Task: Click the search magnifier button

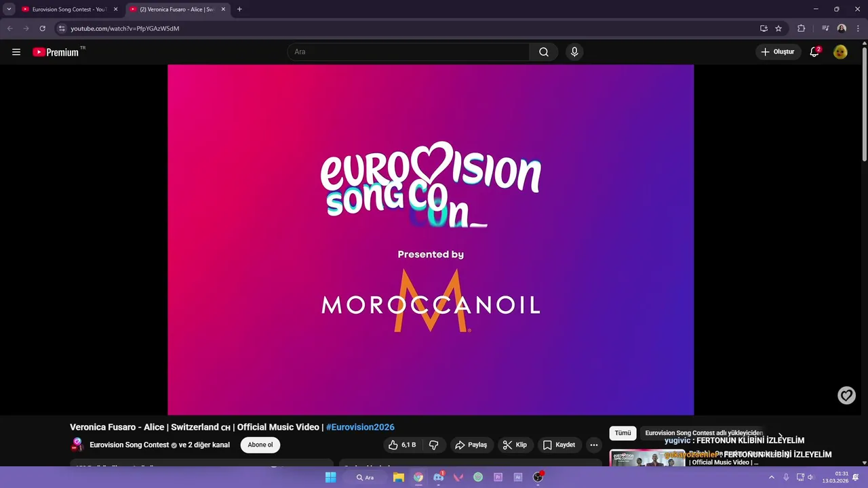Action: coord(544,52)
